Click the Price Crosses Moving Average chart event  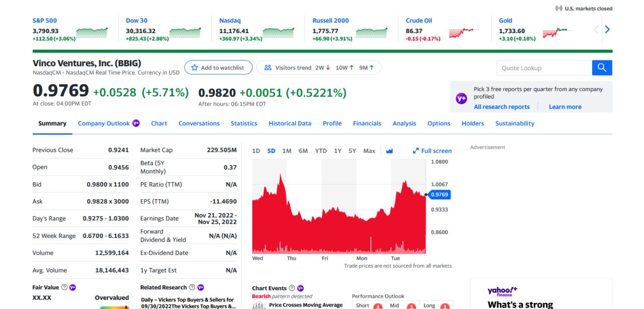coord(306,305)
